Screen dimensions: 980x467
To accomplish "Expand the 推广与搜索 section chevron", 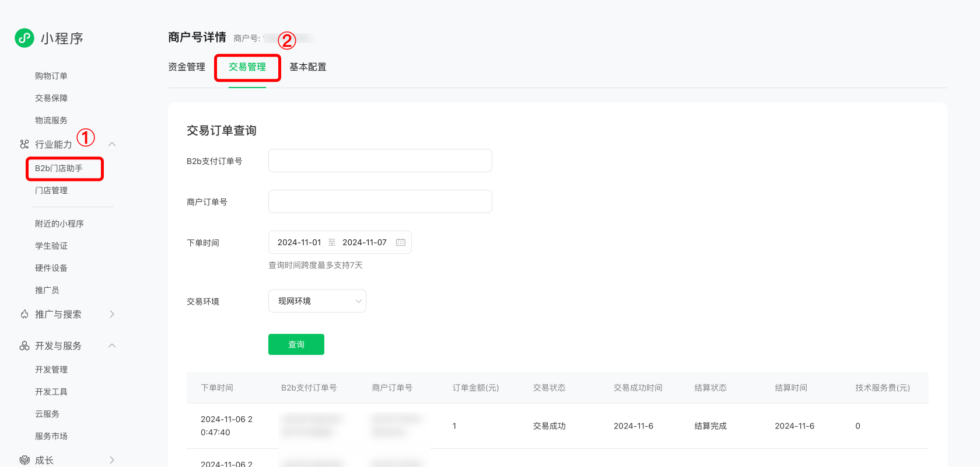I will pos(112,314).
